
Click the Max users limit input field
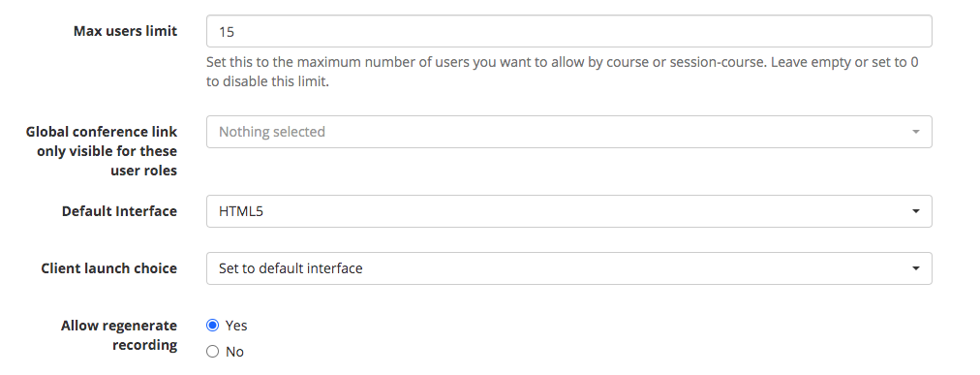pyautogui.click(x=568, y=31)
